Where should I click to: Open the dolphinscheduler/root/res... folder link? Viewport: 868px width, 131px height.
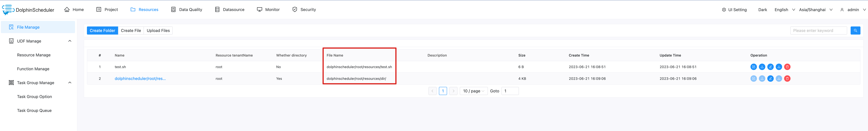coord(141,79)
